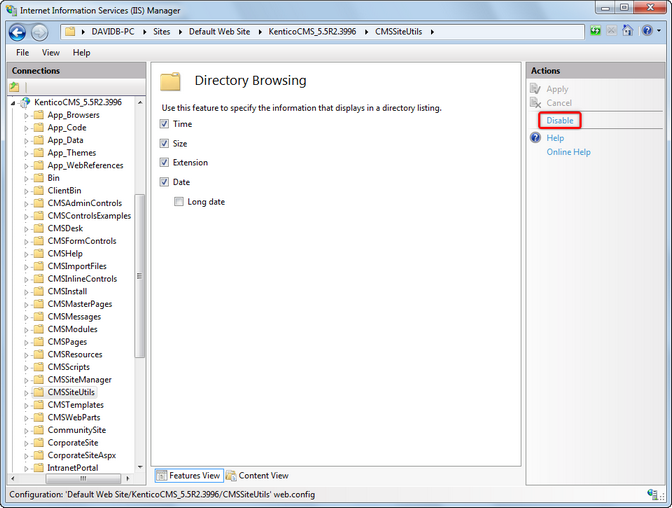Select CMSResources in the tree
Image resolution: width=672 pixels, height=508 pixels.
(75, 355)
